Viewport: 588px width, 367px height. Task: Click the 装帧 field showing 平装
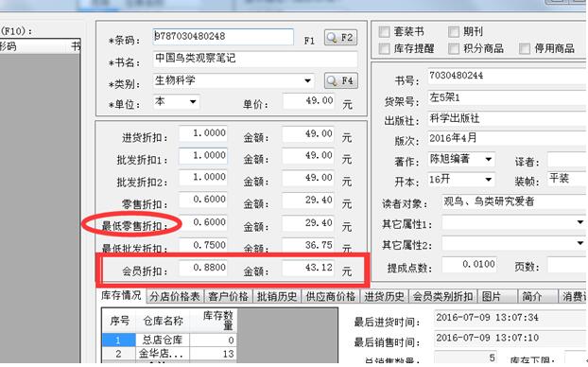(x=566, y=179)
